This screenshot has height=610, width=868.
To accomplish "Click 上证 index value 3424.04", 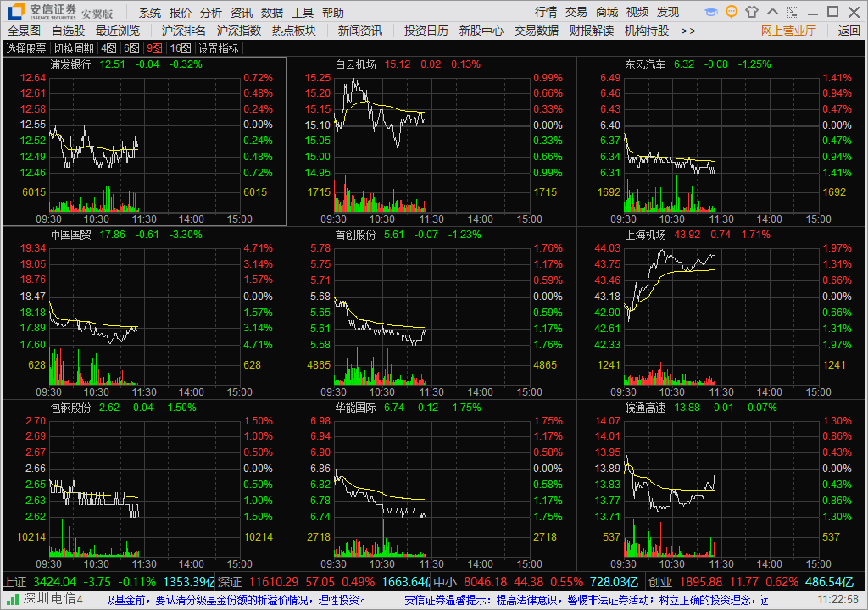I will [55, 582].
